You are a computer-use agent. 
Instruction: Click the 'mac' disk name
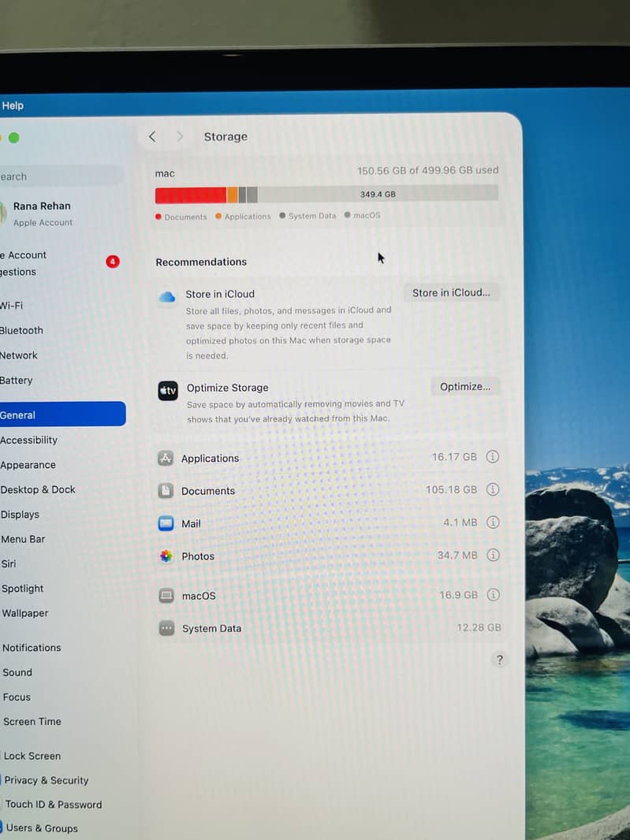pos(165,173)
